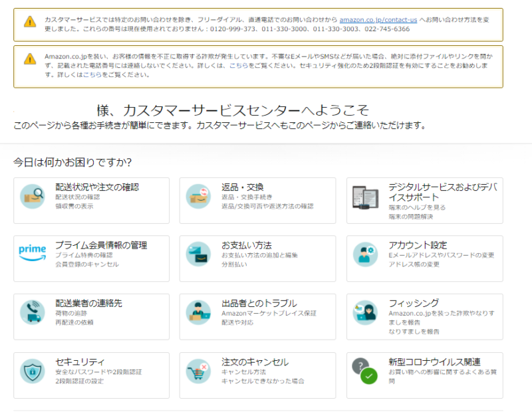Click the 端末のヘルプを見る subtext
Viewport: 532px width, 414px height.
(x=417, y=207)
